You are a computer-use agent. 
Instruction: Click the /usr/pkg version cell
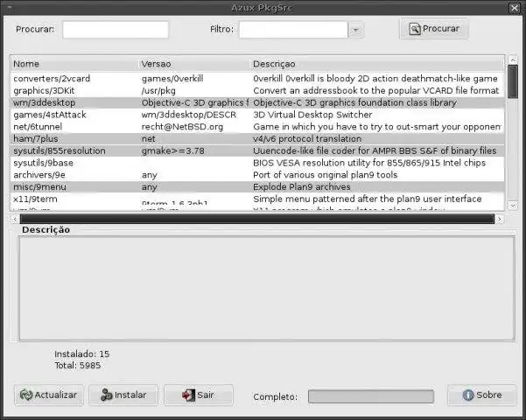tap(158, 91)
